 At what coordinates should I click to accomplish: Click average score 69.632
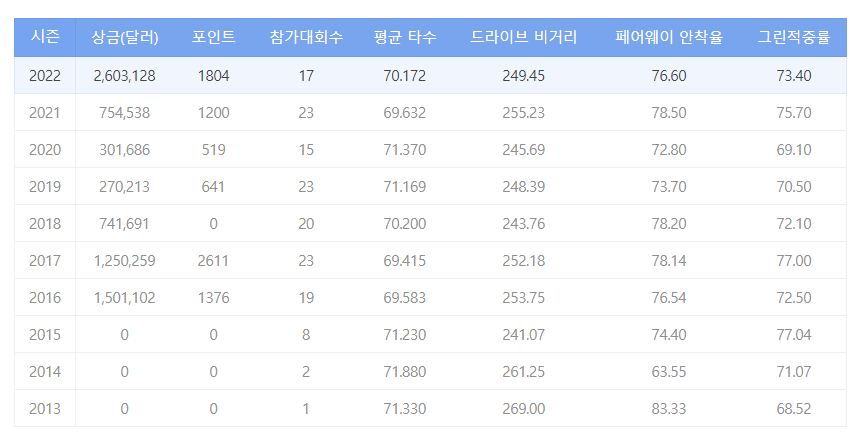coord(405,112)
